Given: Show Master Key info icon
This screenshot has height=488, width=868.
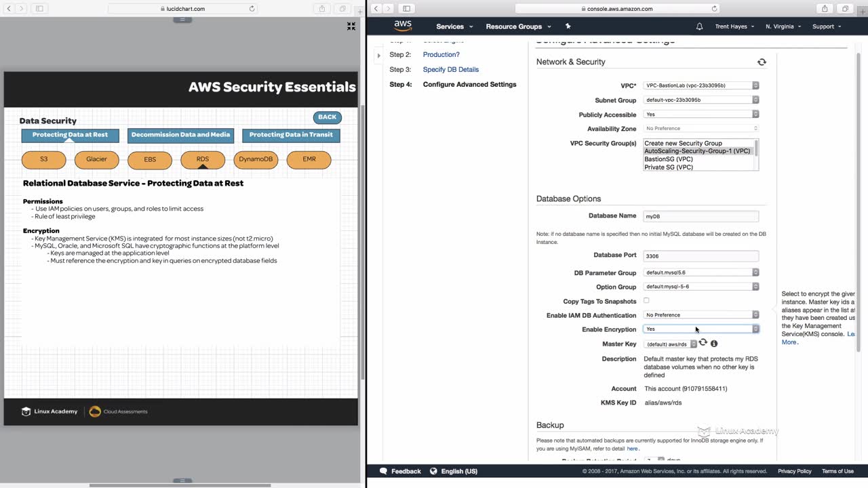Looking at the screenshot, I should [x=714, y=344].
